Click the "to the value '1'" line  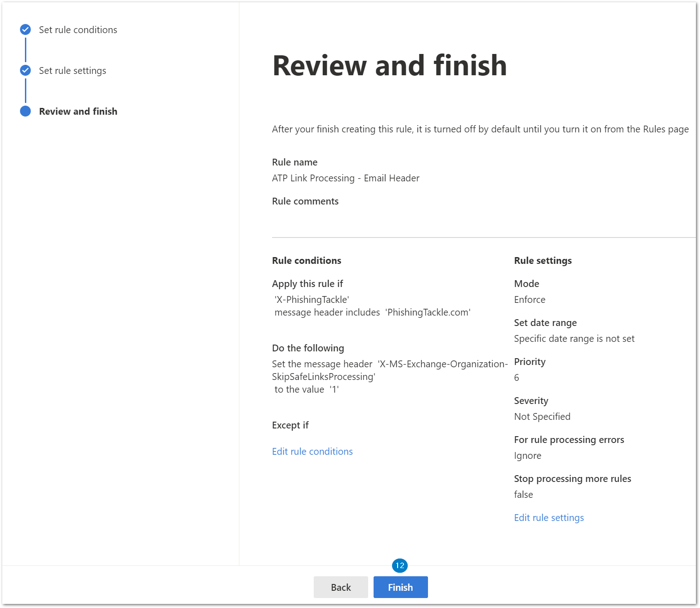306,389
